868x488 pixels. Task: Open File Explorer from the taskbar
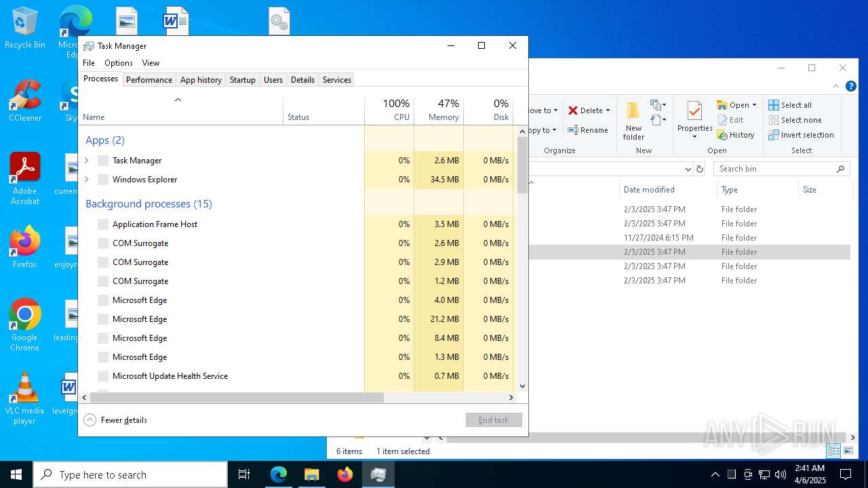click(x=312, y=474)
